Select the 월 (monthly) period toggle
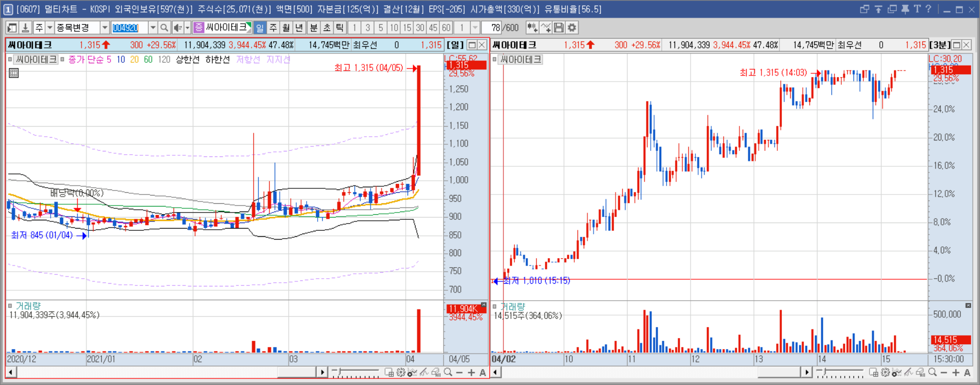Image resolution: width=980 pixels, height=385 pixels. point(286,28)
